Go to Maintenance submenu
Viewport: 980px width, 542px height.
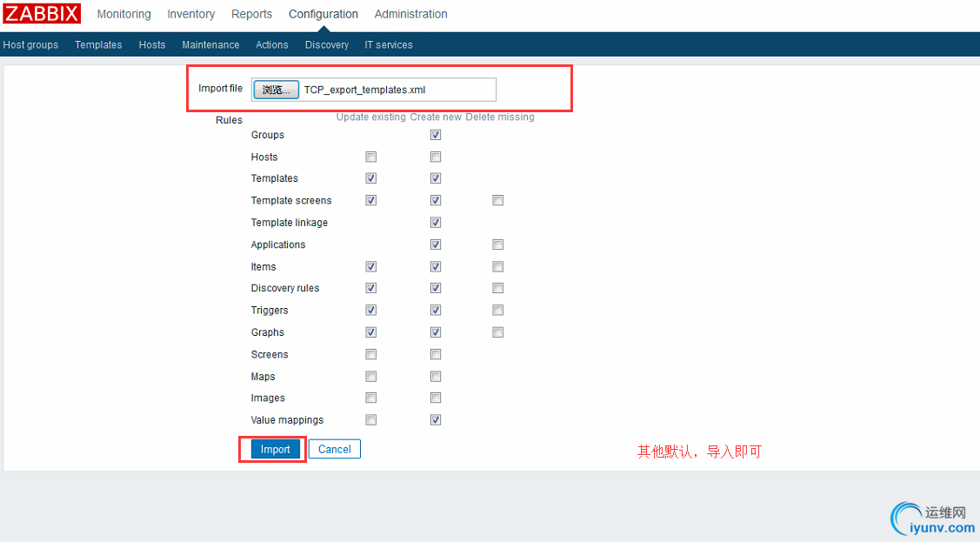point(210,45)
